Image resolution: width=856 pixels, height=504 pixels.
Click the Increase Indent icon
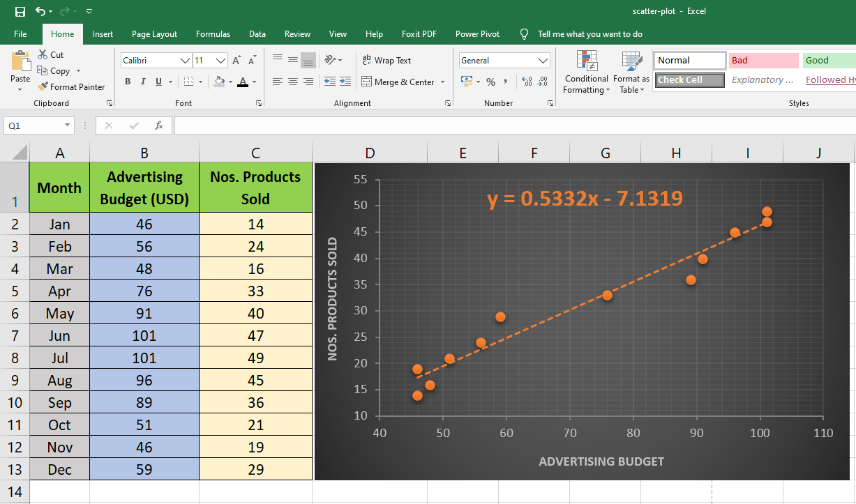345,82
